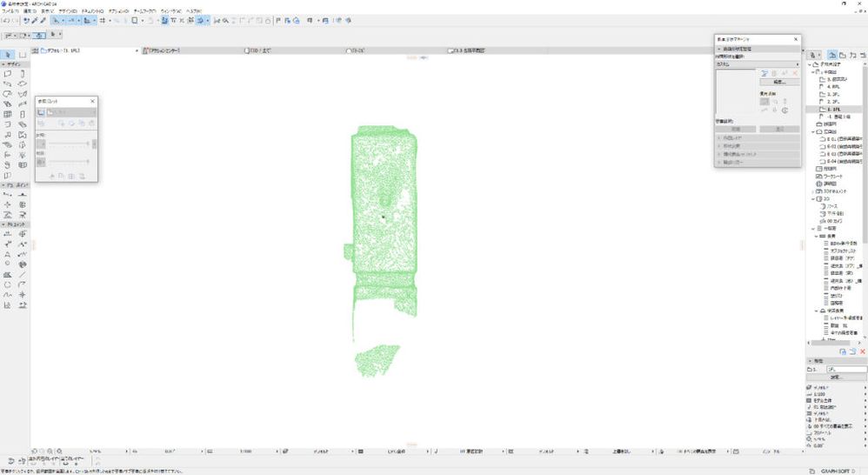The width and height of the screenshot is (868, 475).
Task: Select 1. 1FL story in Navigator
Action: 833,110
